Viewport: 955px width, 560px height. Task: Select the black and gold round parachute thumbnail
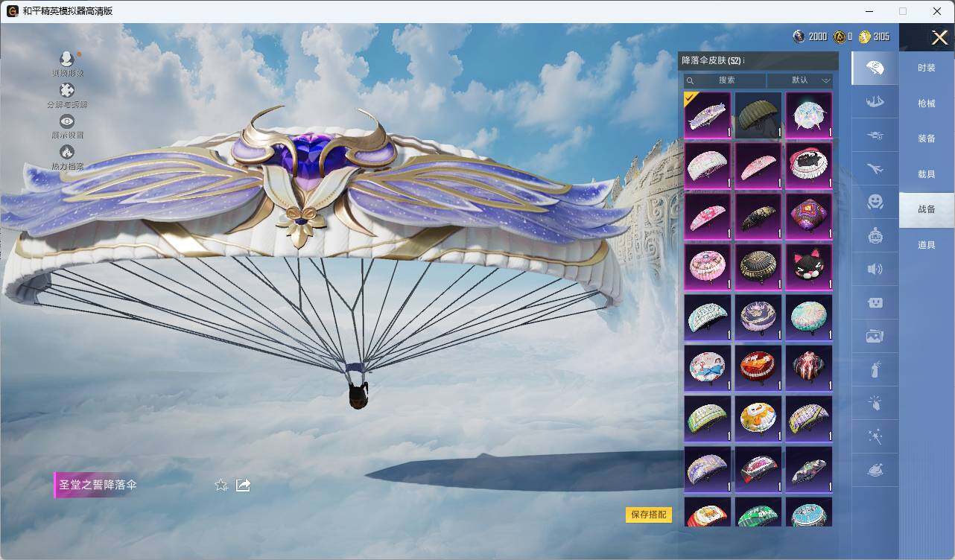coord(758,267)
